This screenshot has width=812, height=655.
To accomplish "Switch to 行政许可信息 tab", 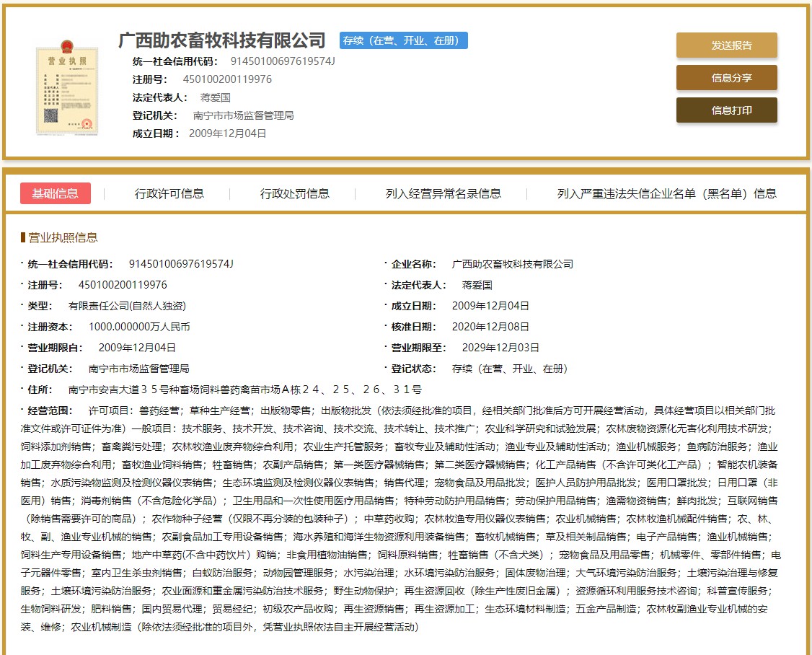I will (x=169, y=193).
